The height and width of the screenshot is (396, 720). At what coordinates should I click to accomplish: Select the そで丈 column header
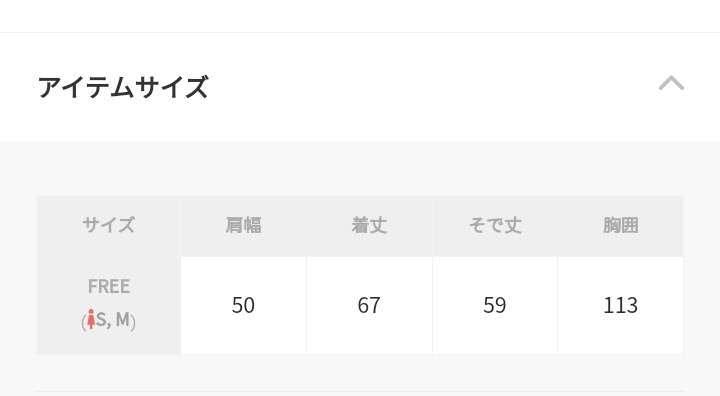point(495,225)
